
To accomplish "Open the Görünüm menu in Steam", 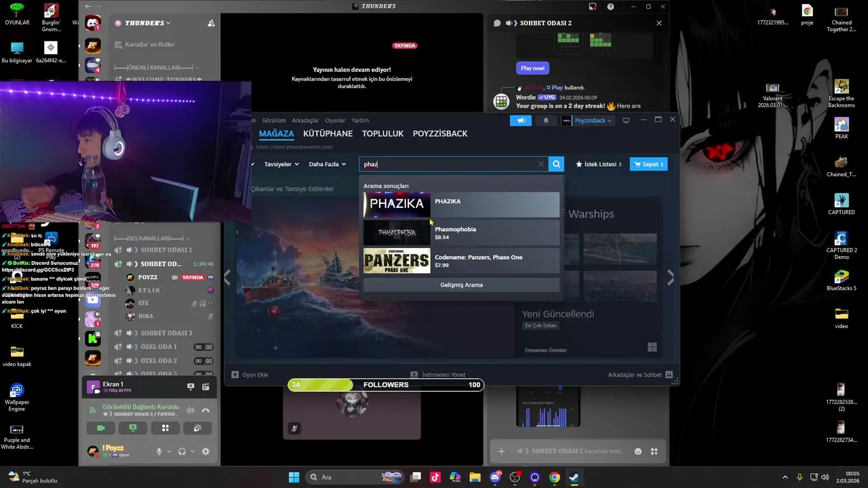I will pyautogui.click(x=274, y=121).
